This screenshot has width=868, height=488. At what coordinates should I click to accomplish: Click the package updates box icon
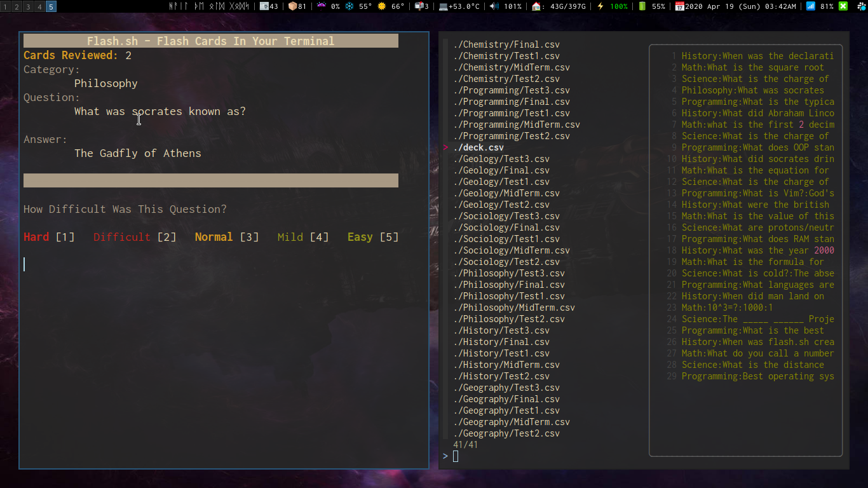[x=292, y=6]
